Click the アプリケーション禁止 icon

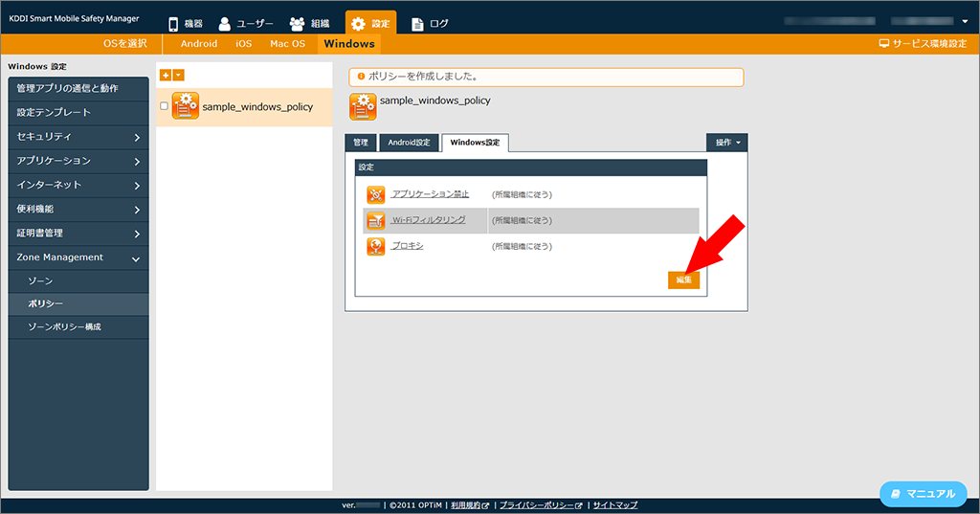point(375,194)
